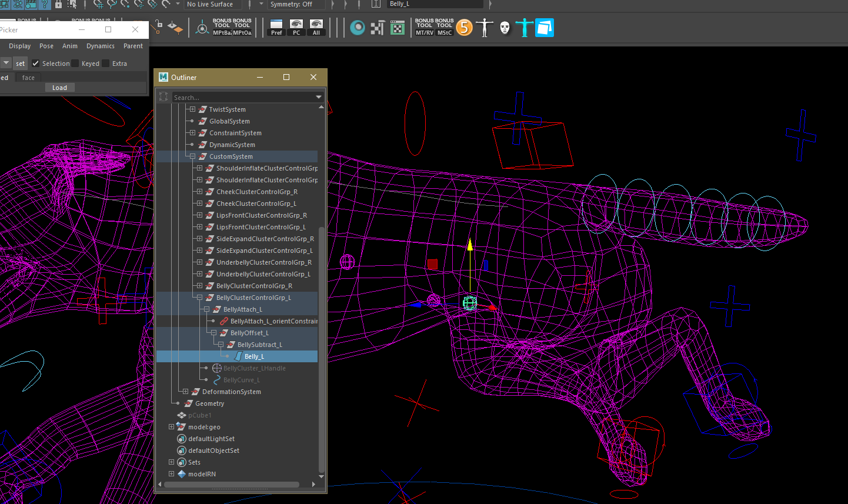Viewport: 848px width, 504px height.
Task: Click the white T-pose figure shelf icon
Action: (485, 28)
